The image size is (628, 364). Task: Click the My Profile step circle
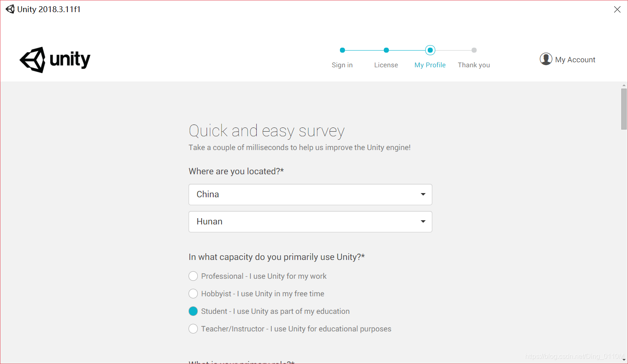(x=430, y=50)
